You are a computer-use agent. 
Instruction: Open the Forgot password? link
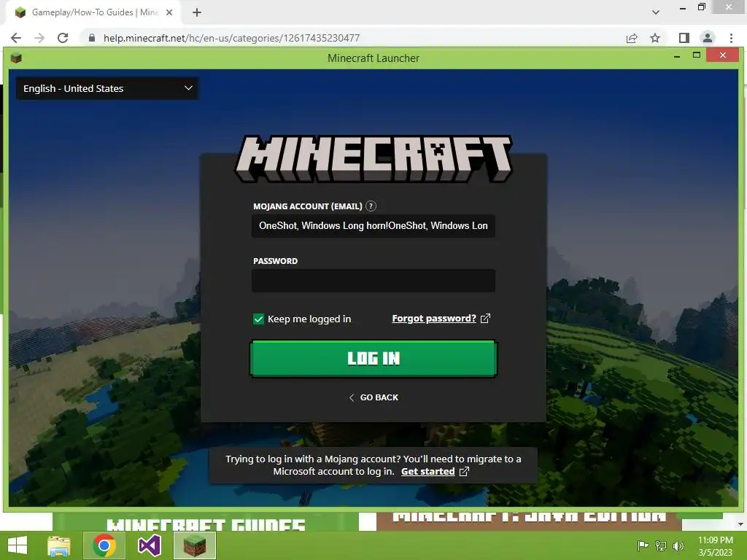pos(434,319)
